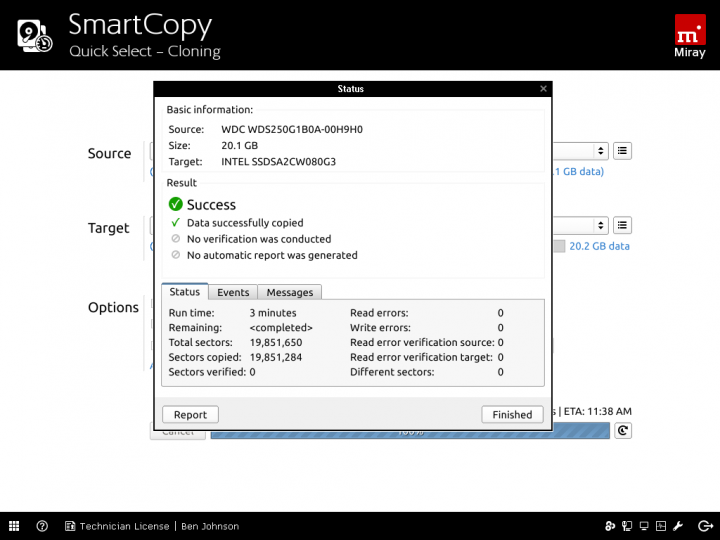
Task: Click Total sectors value 19,851,650
Action: pos(276,342)
